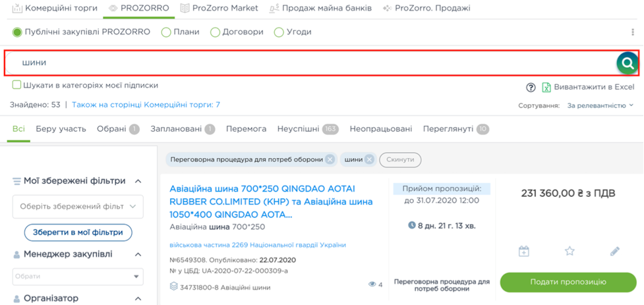
Task: Open the help question mark icon
Action: click(530, 88)
